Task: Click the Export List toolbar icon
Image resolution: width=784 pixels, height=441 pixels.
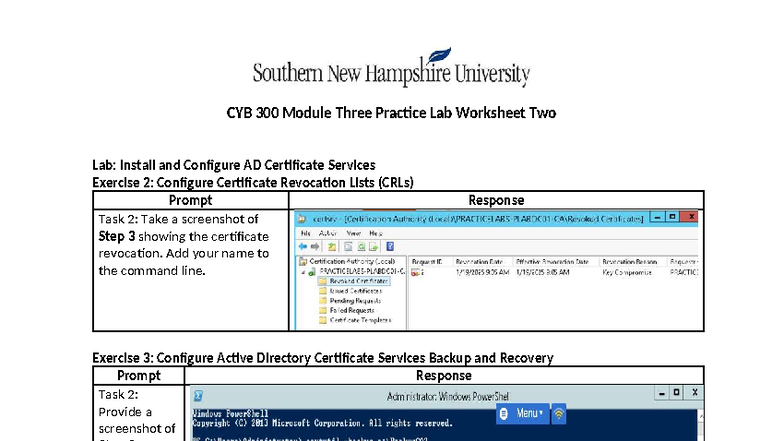Action: click(374, 246)
